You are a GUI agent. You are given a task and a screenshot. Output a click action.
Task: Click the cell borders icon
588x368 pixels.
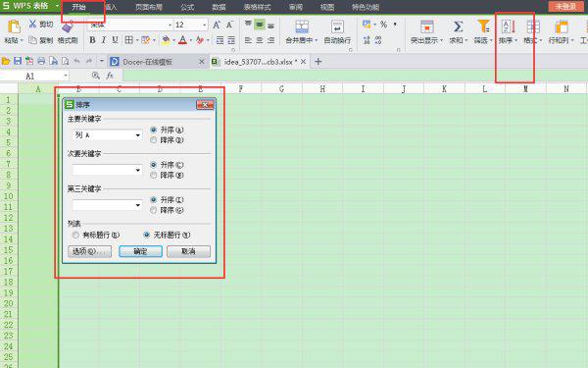coord(128,40)
